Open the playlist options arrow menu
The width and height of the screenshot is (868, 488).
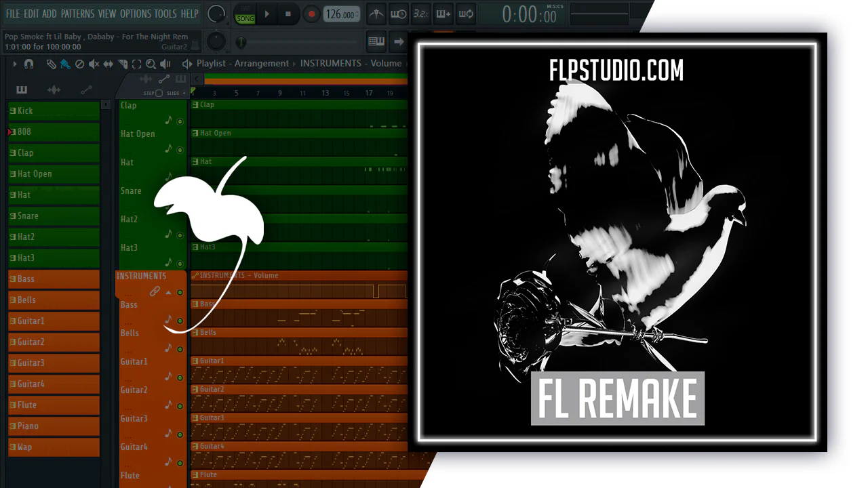(15, 64)
